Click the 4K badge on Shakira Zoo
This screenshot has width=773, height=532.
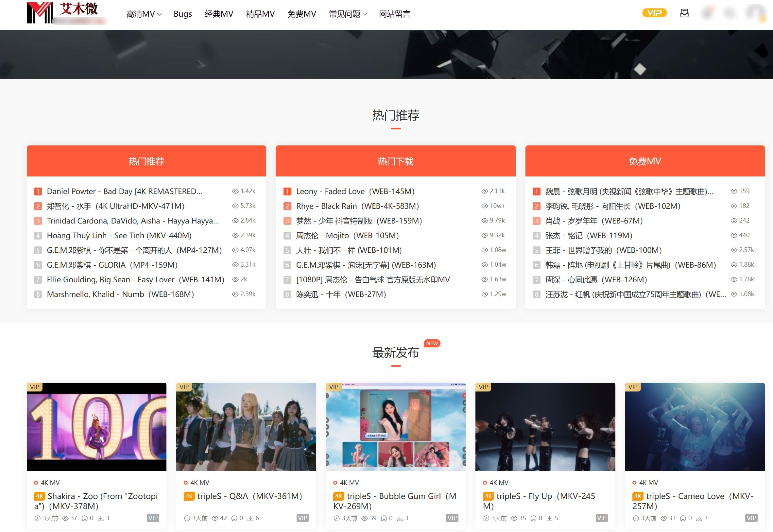[x=39, y=496]
